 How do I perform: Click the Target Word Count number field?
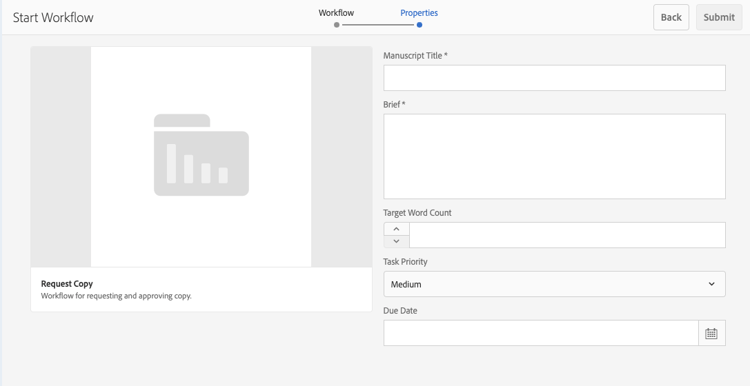click(567, 235)
